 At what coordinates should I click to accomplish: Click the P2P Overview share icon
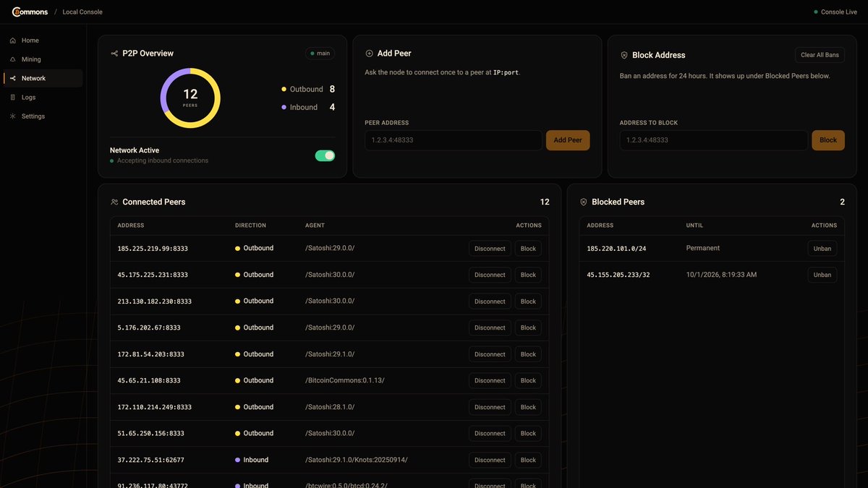[x=114, y=53]
